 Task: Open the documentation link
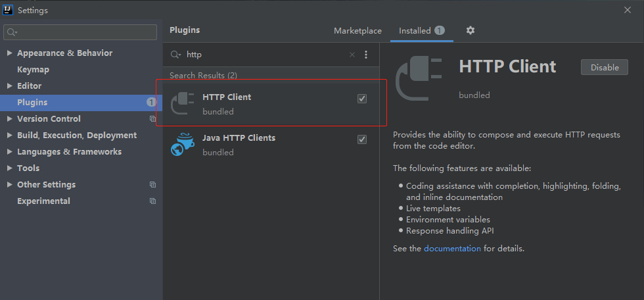[452, 249]
